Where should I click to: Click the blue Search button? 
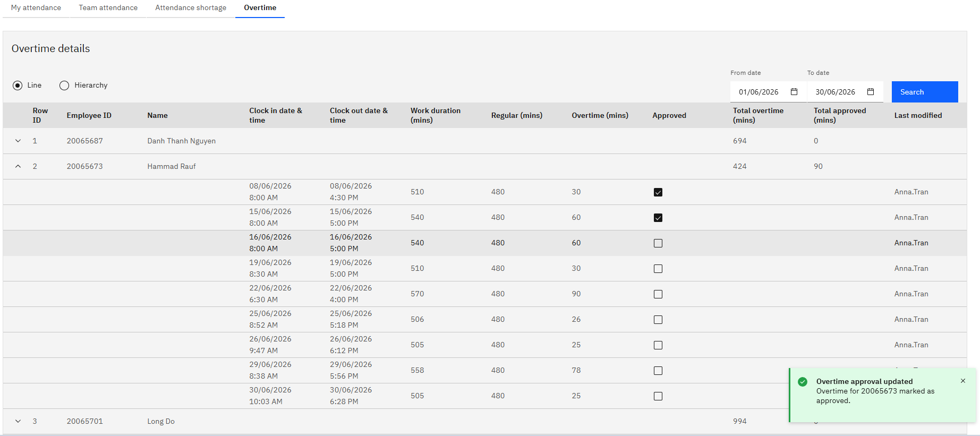click(x=925, y=92)
